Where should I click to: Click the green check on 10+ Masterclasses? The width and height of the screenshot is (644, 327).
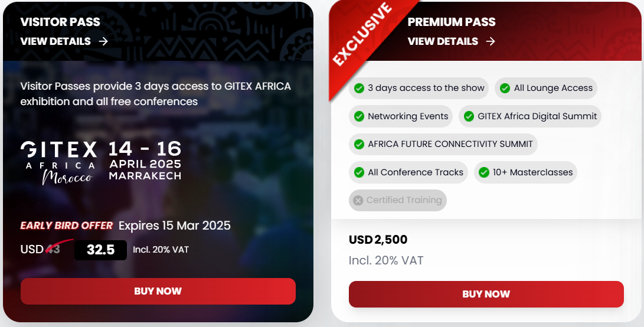click(x=484, y=172)
